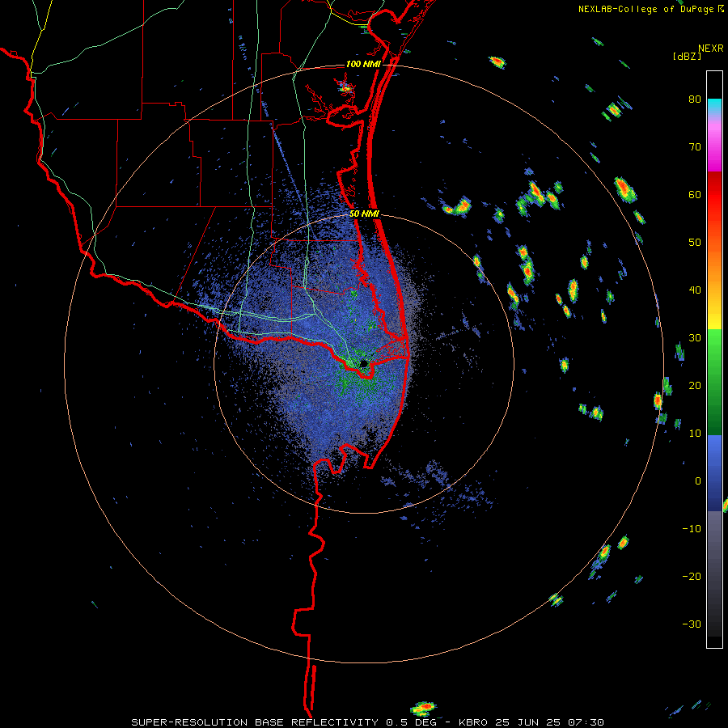The height and width of the screenshot is (728, 728).
Task: Click the 40 value on the dBZ scale
Action: click(x=695, y=290)
